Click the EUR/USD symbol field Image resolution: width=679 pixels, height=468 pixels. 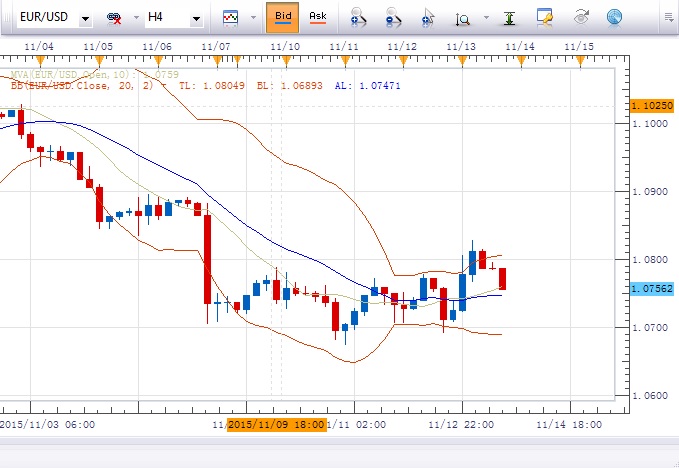click(x=48, y=17)
